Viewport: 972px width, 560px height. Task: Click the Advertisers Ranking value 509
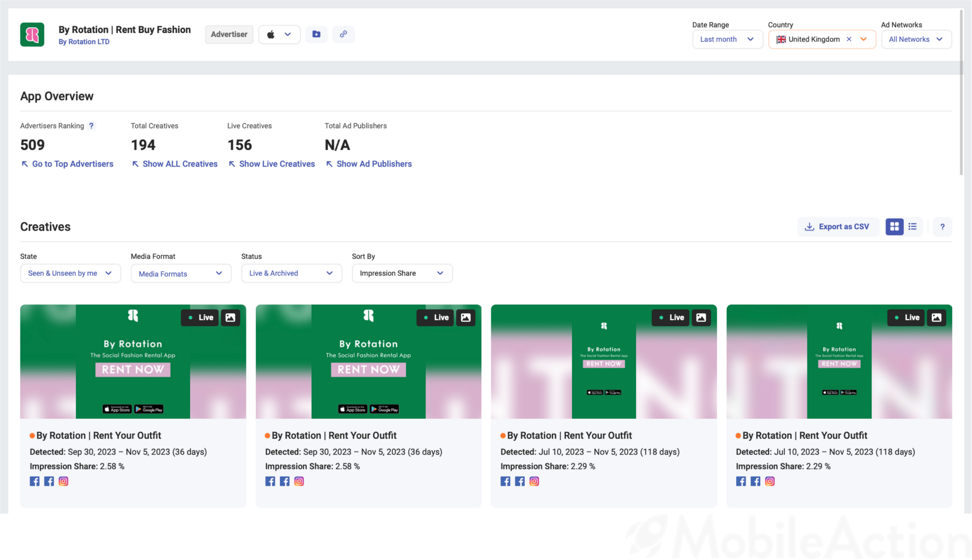32,145
